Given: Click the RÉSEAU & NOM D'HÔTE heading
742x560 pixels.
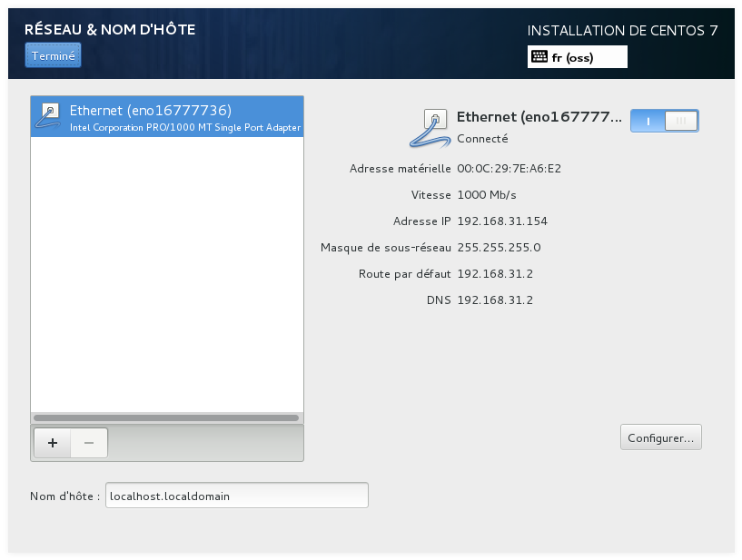Looking at the screenshot, I should [110, 29].
